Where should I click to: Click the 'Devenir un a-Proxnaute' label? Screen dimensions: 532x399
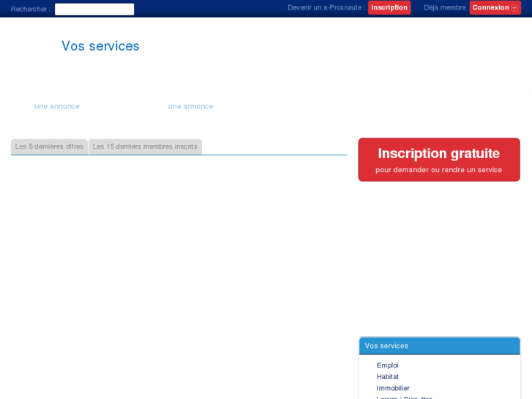coord(326,7)
